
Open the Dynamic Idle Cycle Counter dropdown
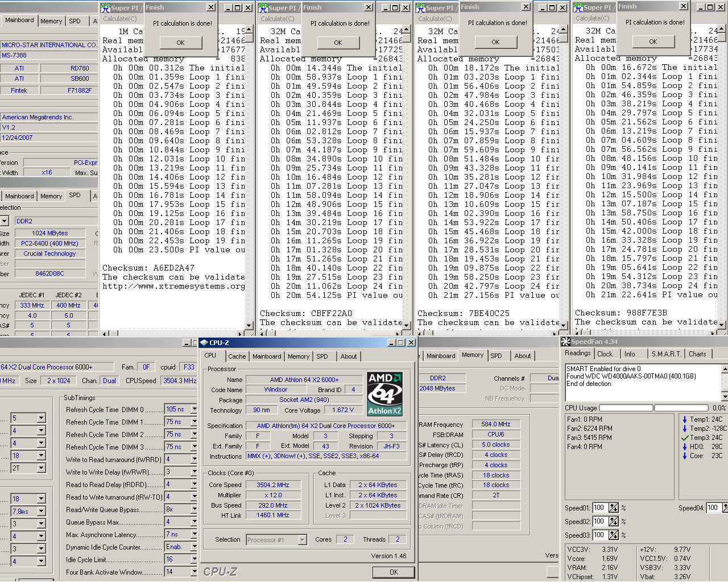tap(194, 547)
